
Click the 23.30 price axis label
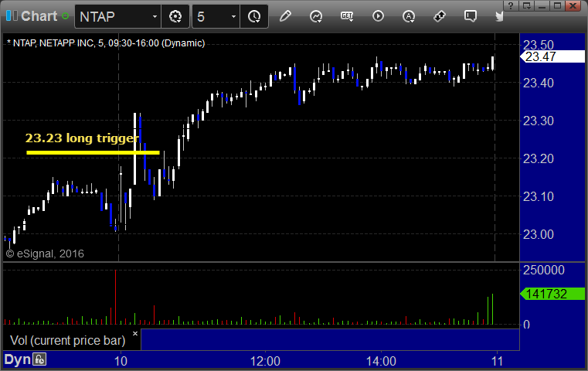point(538,121)
